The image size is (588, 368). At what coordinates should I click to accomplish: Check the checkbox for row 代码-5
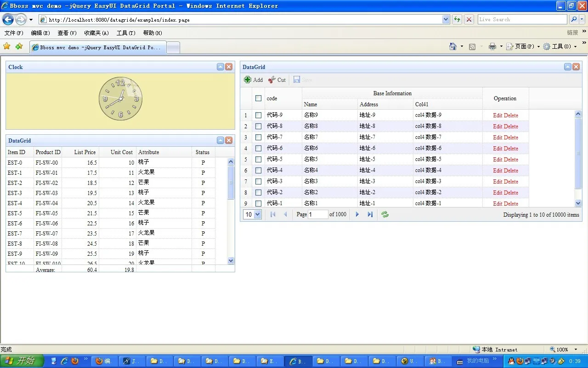coord(258,159)
